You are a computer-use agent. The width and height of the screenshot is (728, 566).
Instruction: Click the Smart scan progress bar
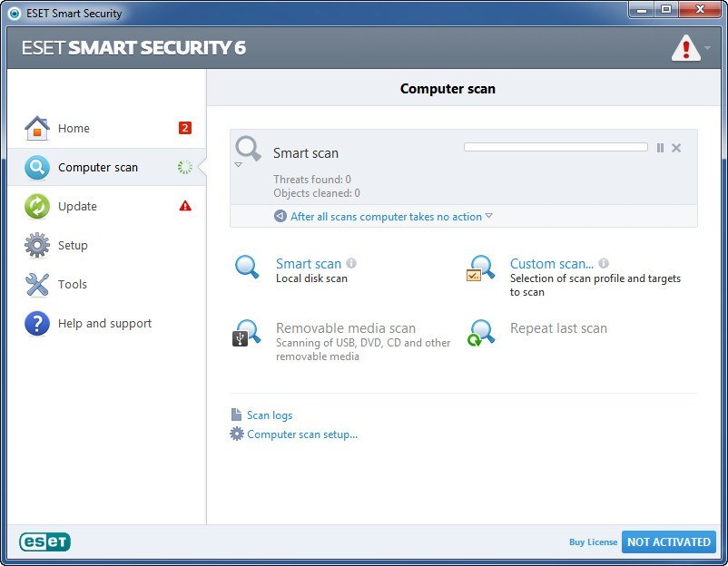point(556,146)
